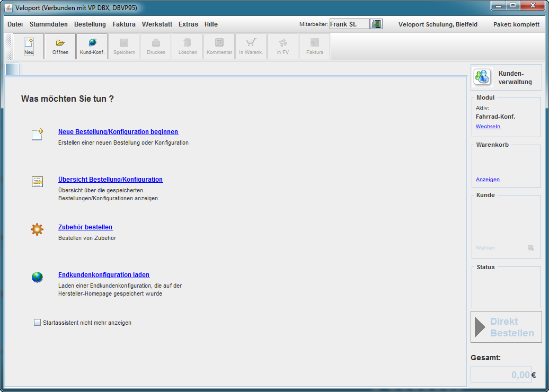Expand the Faktura menu
The width and height of the screenshot is (549, 392).
(x=124, y=24)
